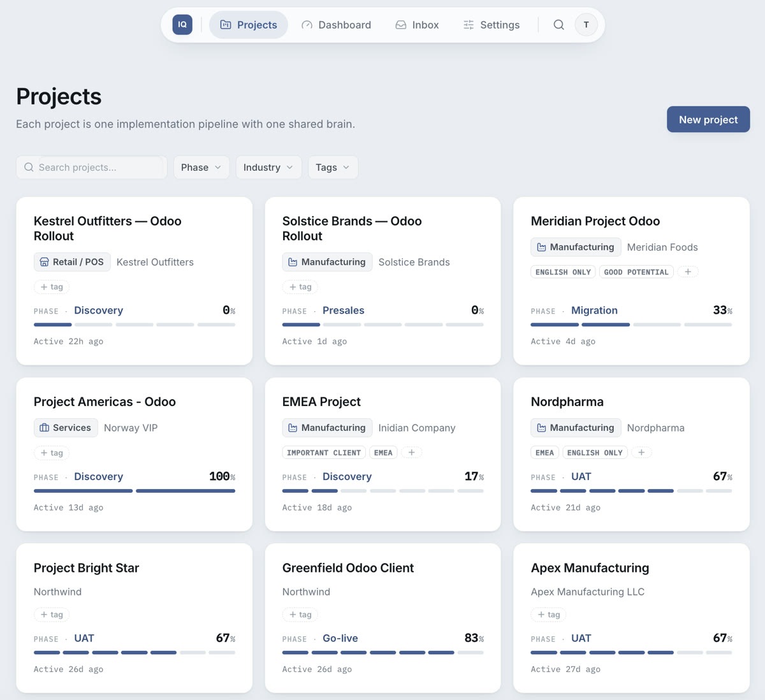Open the Apex Manufacturing title
The height and width of the screenshot is (700, 765).
[x=590, y=568]
